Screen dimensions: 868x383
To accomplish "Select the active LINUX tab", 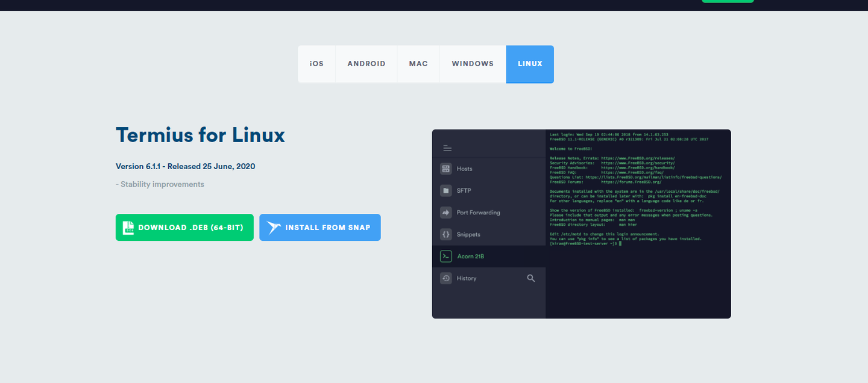I will (530, 63).
